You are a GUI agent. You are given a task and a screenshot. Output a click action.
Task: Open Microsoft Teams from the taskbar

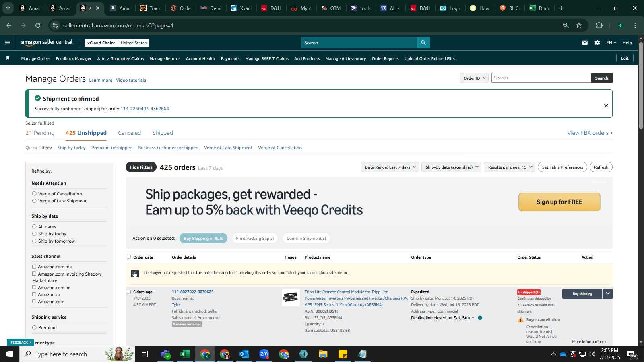point(165,354)
